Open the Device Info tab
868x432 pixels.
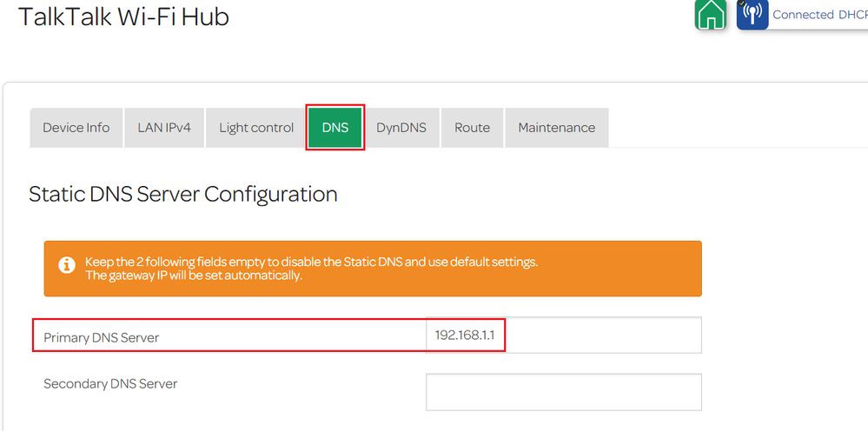pyautogui.click(x=76, y=128)
